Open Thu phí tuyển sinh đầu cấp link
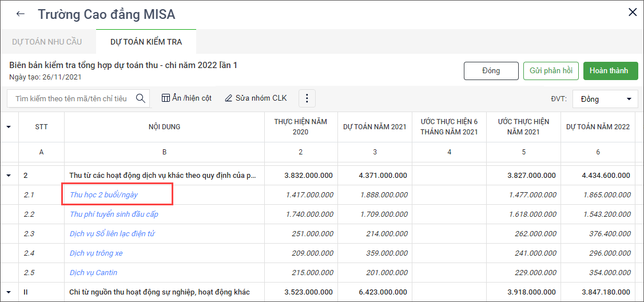Screen dimensions: 644x302 (x=114, y=214)
